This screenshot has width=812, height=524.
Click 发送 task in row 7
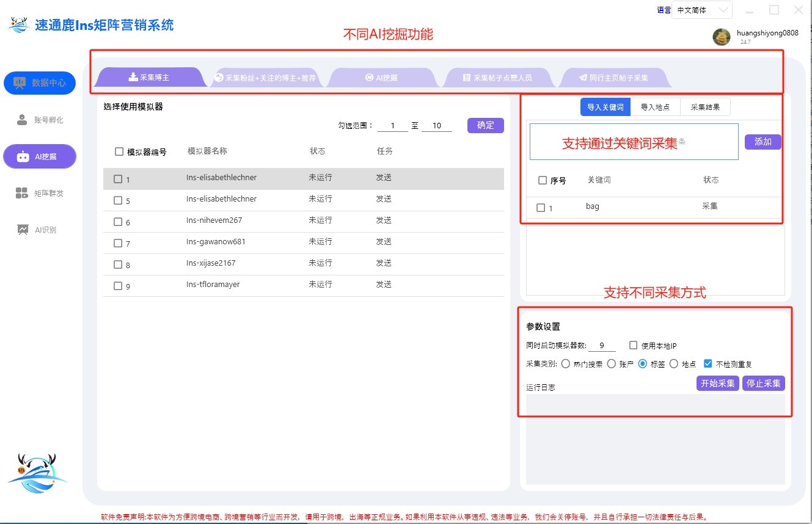pos(384,242)
